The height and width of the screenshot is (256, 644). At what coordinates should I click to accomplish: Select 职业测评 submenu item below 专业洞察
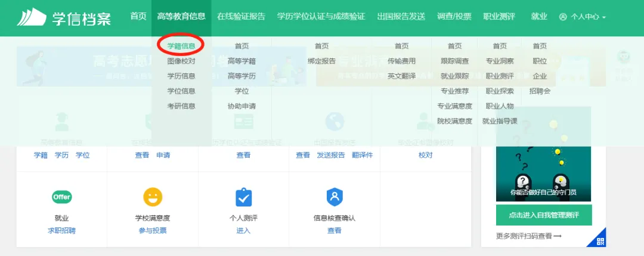click(x=500, y=76)
